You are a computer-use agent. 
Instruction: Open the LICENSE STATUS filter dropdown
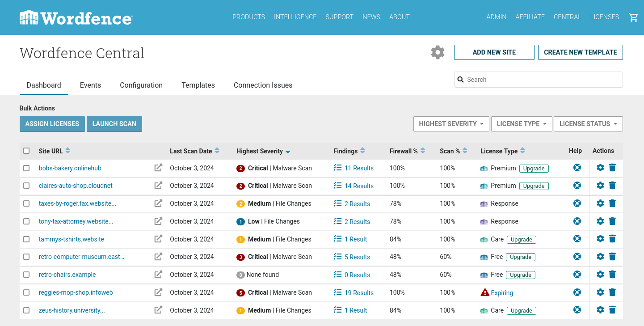[x=588, y=124]
